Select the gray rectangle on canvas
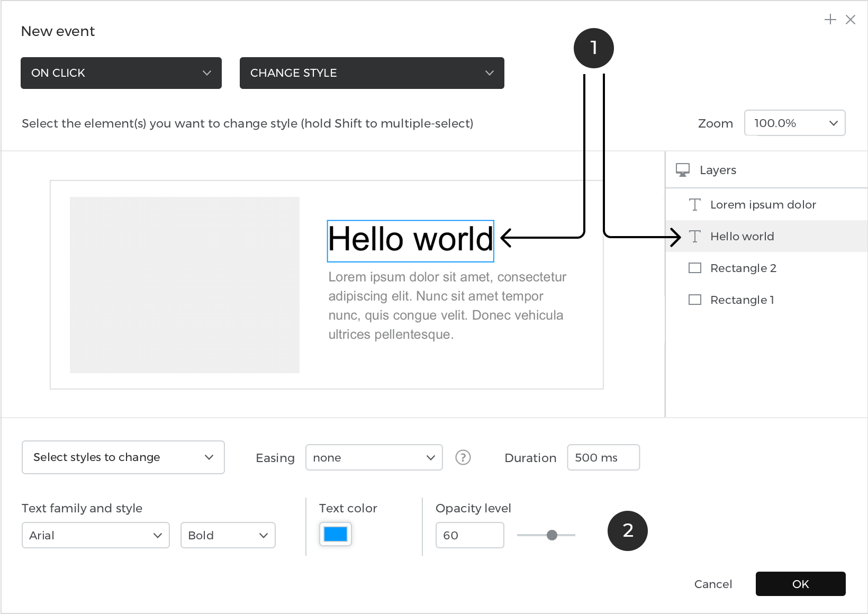The image size is (868, 614). pos(185,285)
